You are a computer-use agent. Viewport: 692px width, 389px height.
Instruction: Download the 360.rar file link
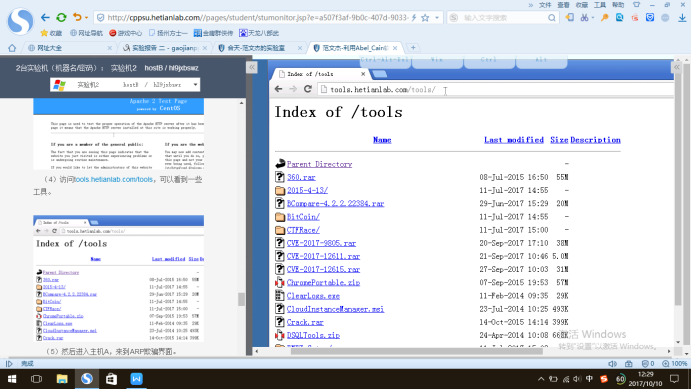tap(301, 178)
